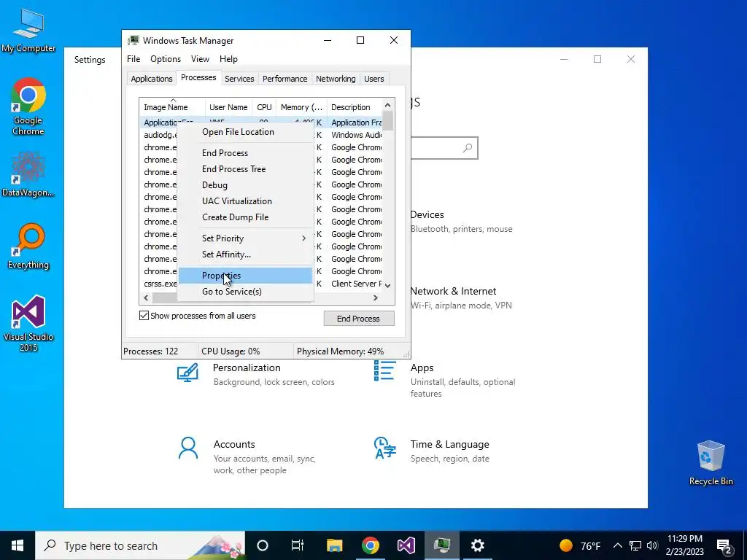Choose Open File Location from context menu

coord(245,132)
